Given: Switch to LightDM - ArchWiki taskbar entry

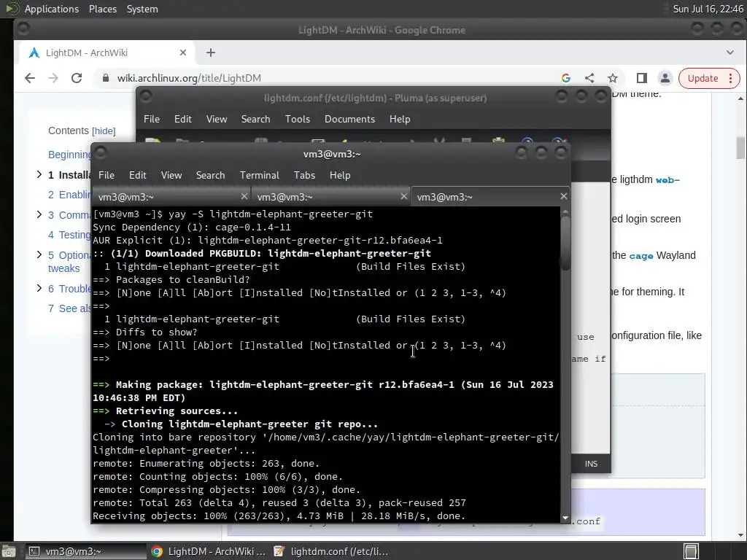Looking at the screenshot, I should pyautogui.click(x=208, y=551).
